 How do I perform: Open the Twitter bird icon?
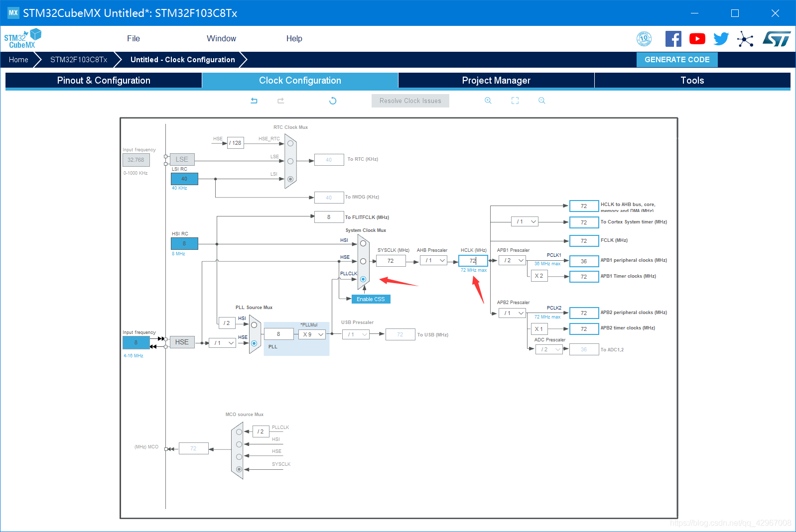tap(721, 39)
